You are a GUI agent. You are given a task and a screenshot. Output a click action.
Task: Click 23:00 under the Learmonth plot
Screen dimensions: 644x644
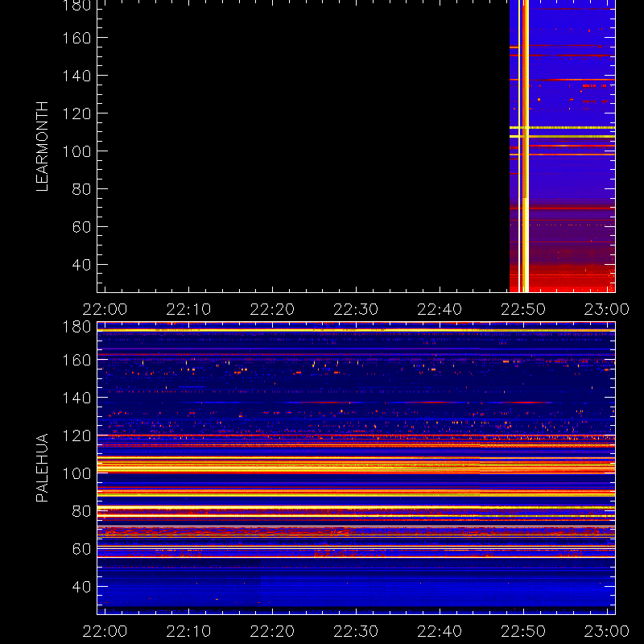607,309
